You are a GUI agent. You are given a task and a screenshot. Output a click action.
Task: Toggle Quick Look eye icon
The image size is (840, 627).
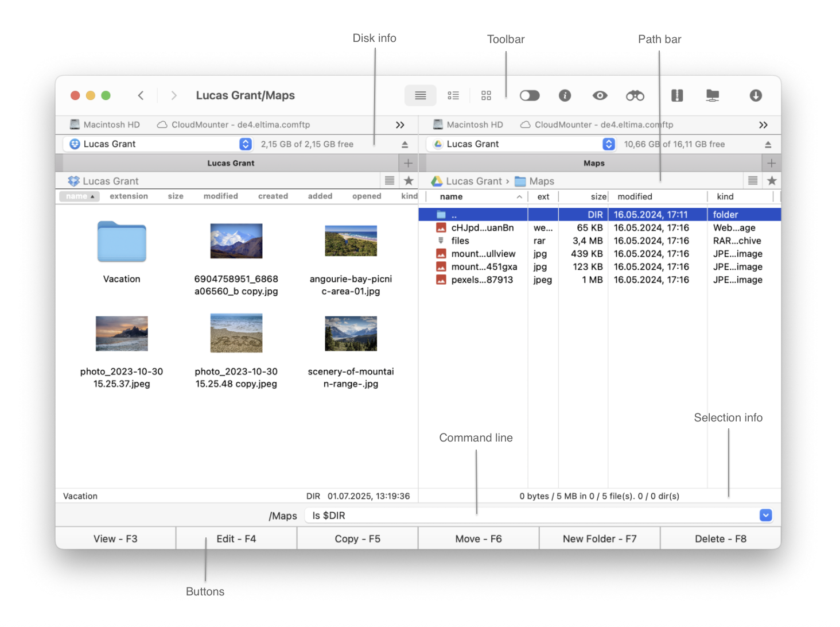point(600,96)
